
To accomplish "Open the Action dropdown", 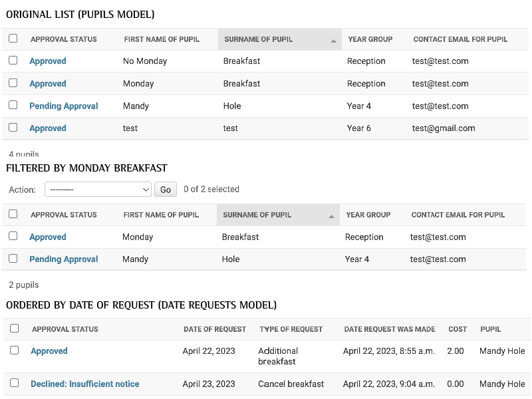I will pyautogui.click(x=98, y=189).
